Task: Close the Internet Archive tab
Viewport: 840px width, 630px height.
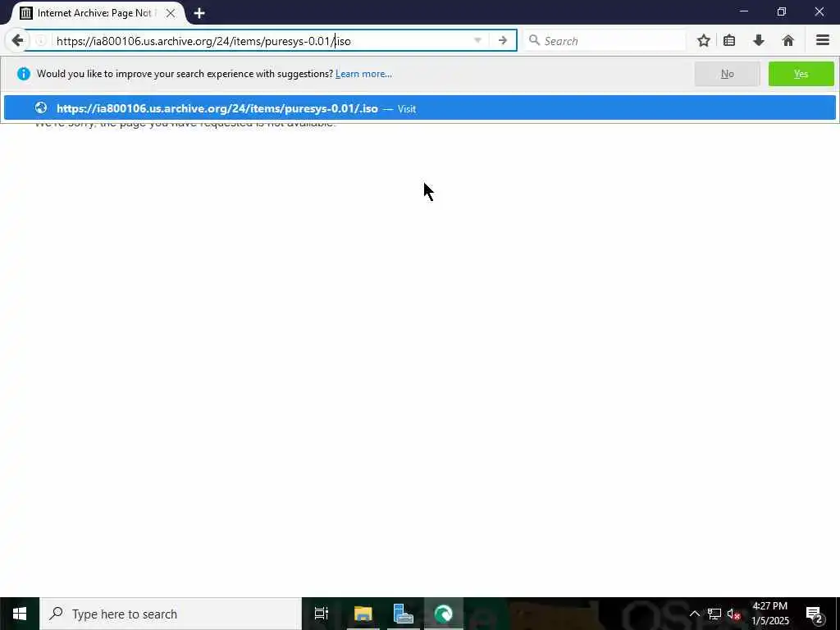Action: [x=171, y=13]
